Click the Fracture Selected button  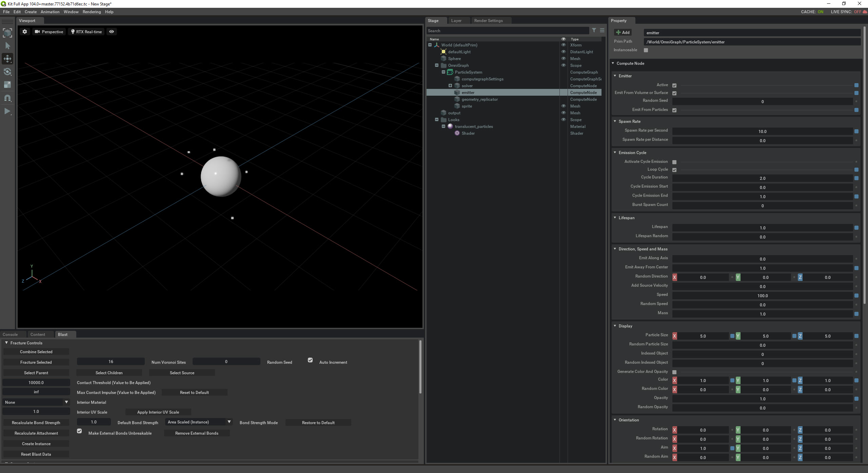pos(36,362)
